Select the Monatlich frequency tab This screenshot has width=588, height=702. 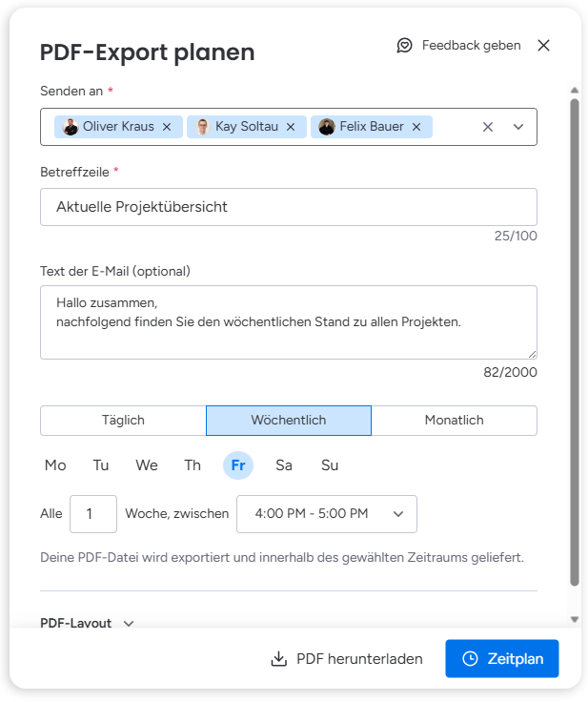tap(455, 421)
